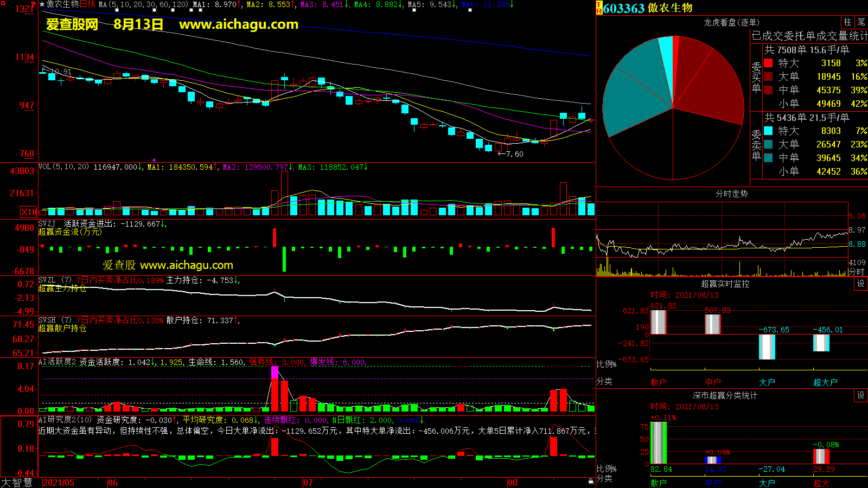This screenshot has width=868, height=488.
Task: Click the bright red 特大 buy order swatch
Action: coord(768,63)
